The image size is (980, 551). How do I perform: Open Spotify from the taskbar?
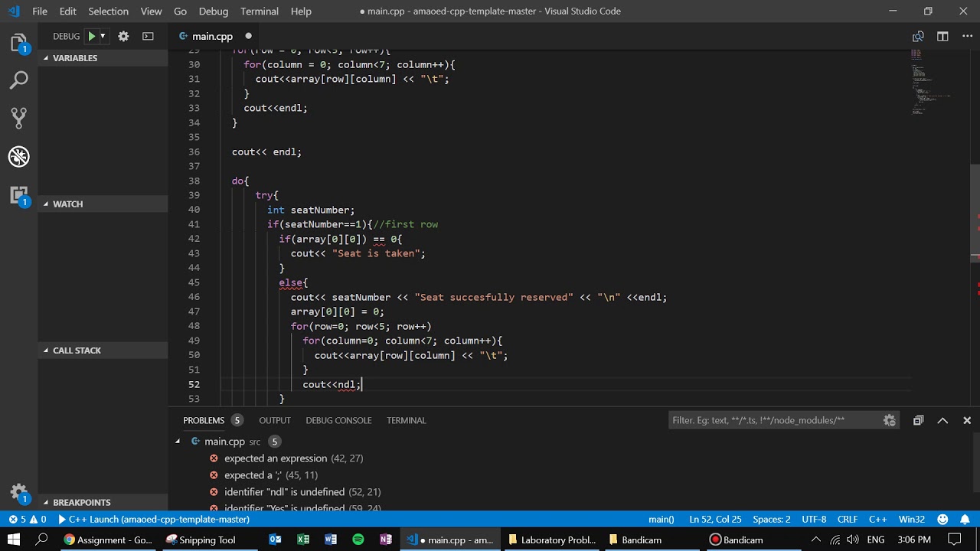pos(358,540)
